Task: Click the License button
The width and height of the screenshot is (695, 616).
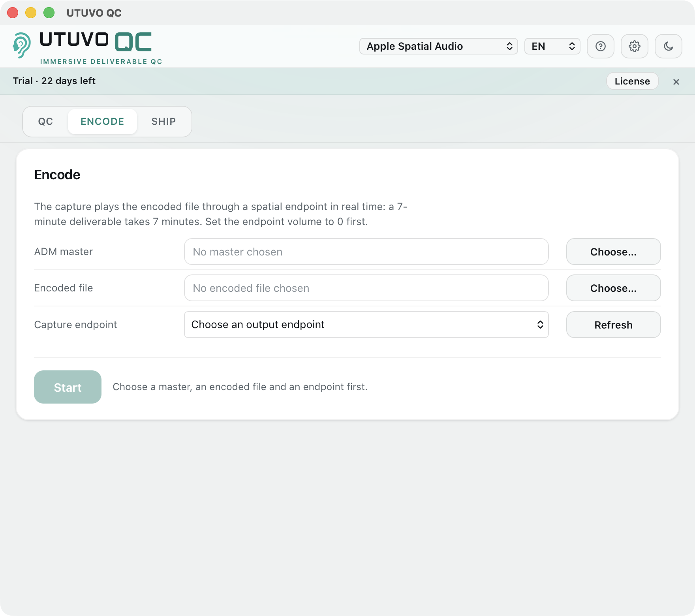Action: coord(632,81)
